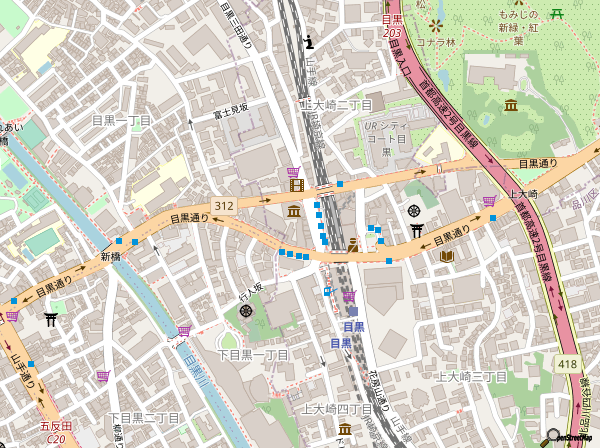
Task: Click the blue 目黒 station label
Action: 354,327
